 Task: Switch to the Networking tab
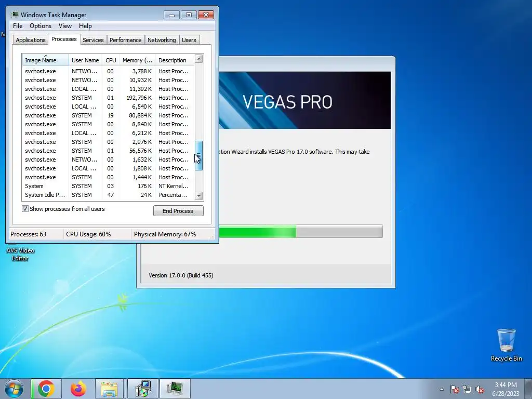pos(162,40)
